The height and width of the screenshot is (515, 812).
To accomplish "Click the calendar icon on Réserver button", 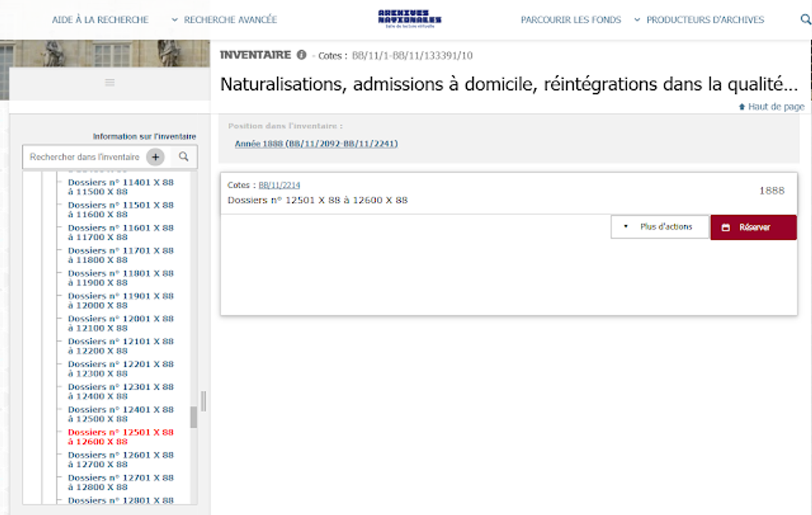I will click(x=726, y=227).
